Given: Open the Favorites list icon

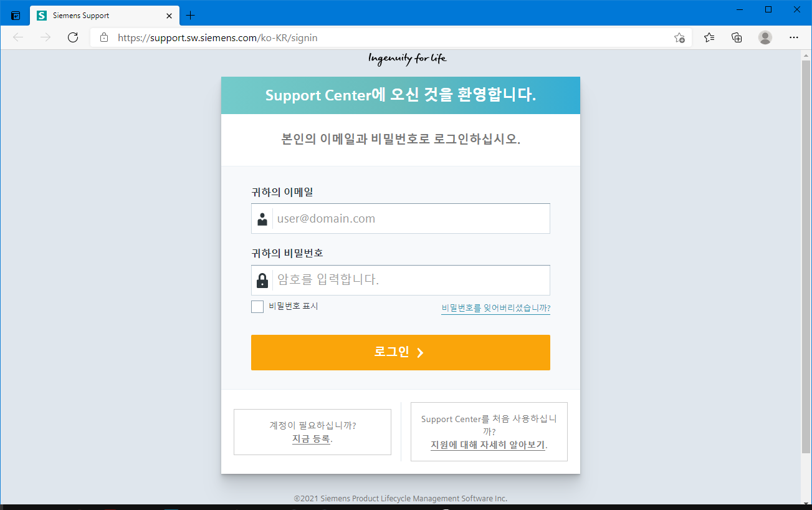Looking at the screenshot, I should click(x=709, y=37).
